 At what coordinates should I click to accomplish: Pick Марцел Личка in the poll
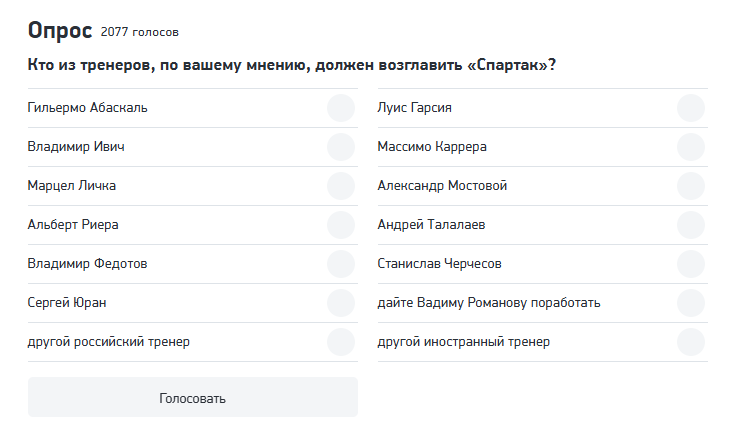click(341, 186)
